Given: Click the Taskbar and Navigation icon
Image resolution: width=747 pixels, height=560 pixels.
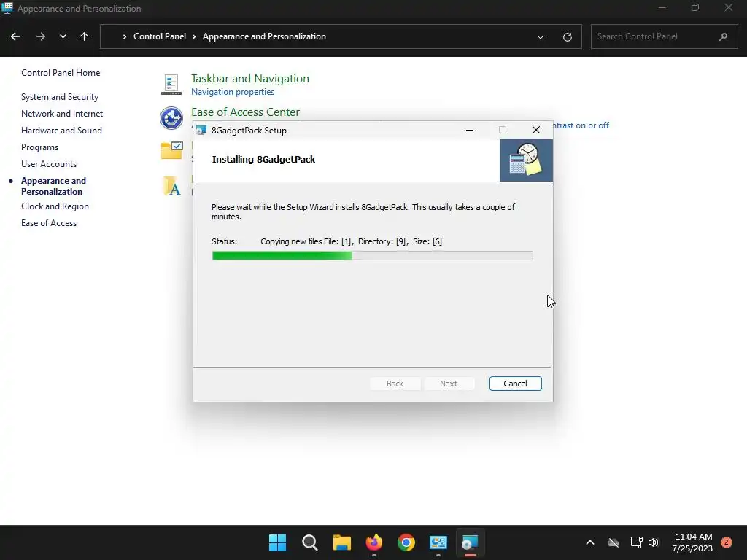Looking at the screenshot, I should coord(171,85).
